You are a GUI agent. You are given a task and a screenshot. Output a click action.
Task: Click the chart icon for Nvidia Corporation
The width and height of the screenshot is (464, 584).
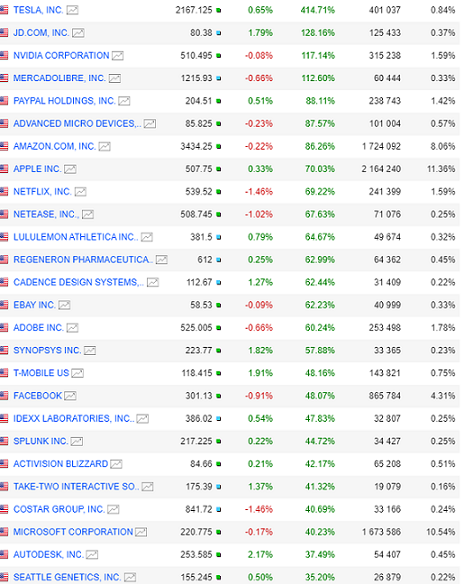click(118, 56)
